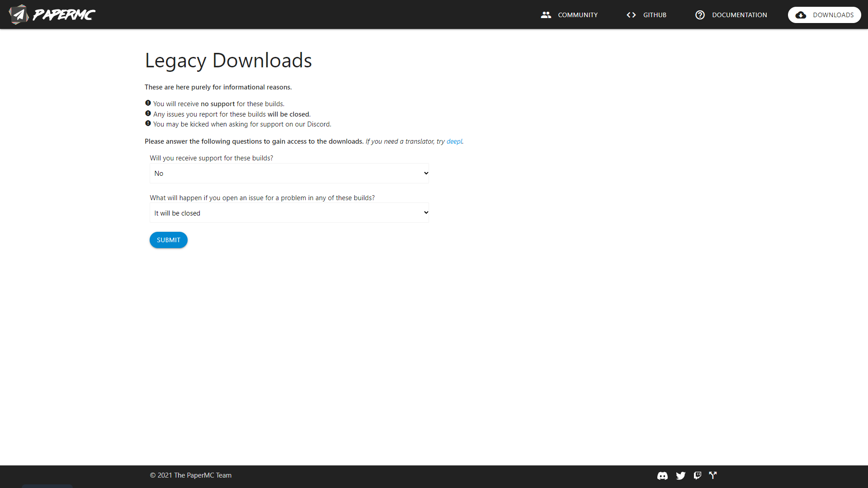Open the Twitter bird icon link

tap(680, 475)
